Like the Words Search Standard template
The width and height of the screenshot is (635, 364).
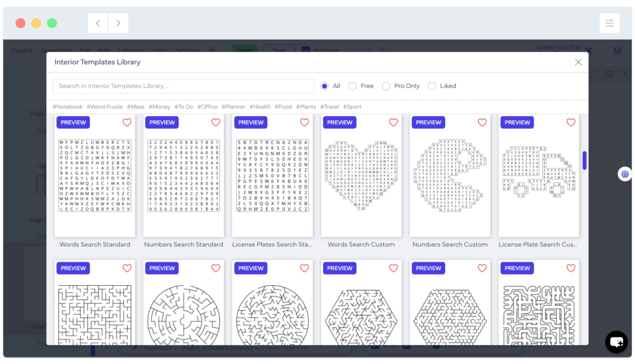click(127, 122)
